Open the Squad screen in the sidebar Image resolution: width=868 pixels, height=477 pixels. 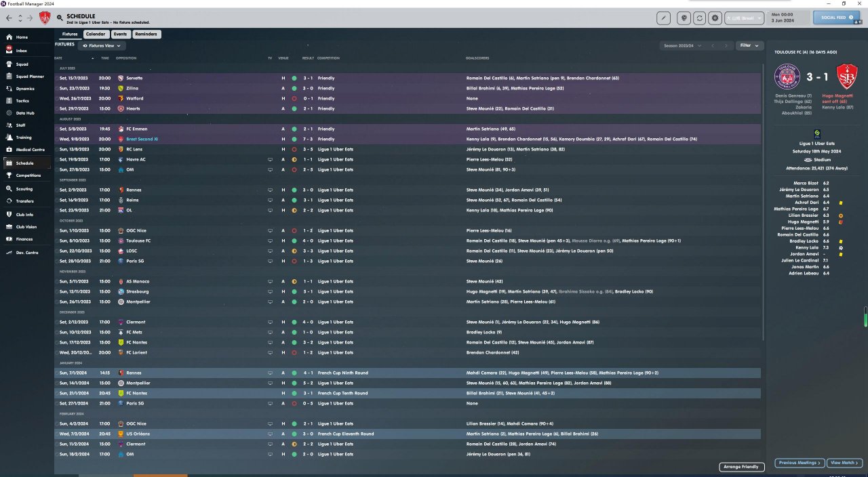(x=27, y=64)
